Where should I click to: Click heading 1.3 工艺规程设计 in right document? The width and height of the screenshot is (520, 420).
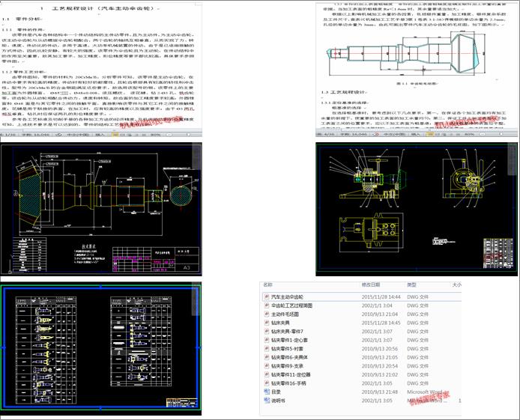pos(343,92)
